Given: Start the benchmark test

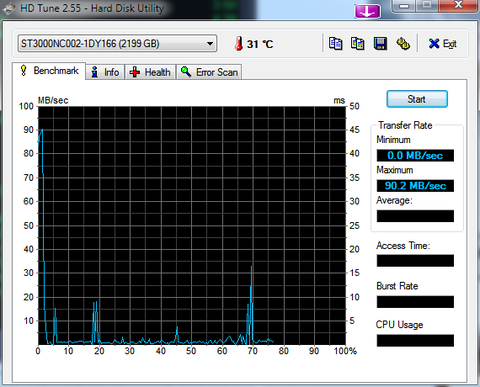Looking at the screenshot, I should 417,99.
